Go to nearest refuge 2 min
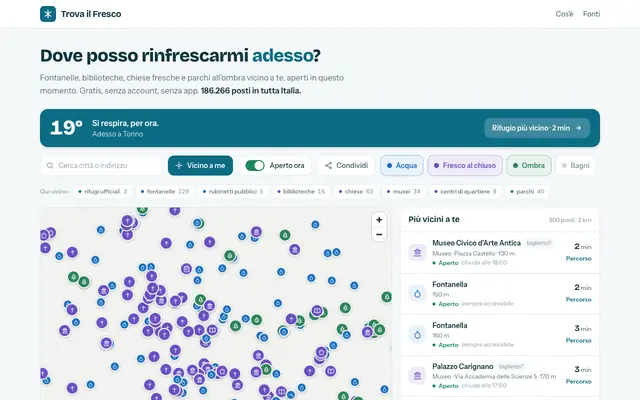The width and height of the screenshot is (640, 400). click(537, 128)
